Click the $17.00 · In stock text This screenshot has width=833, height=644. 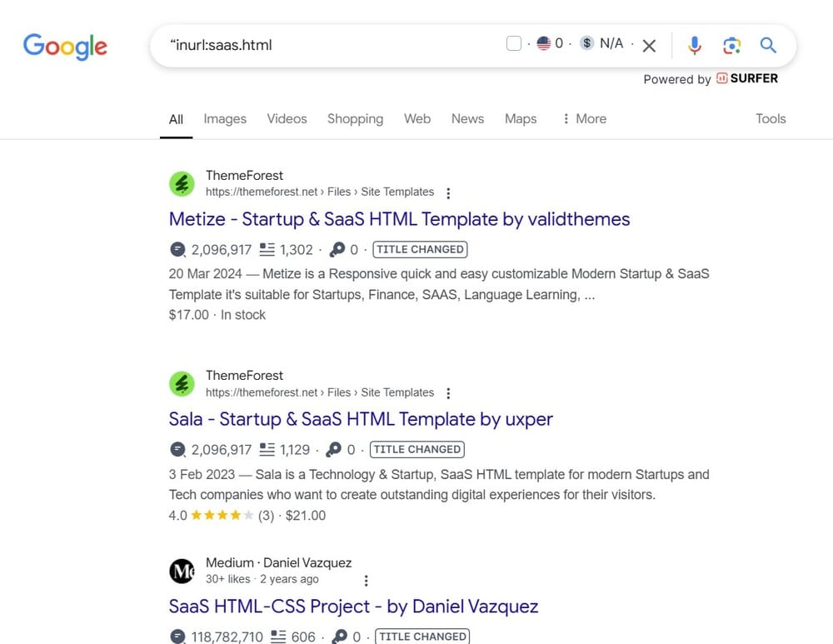pos(217,315)
